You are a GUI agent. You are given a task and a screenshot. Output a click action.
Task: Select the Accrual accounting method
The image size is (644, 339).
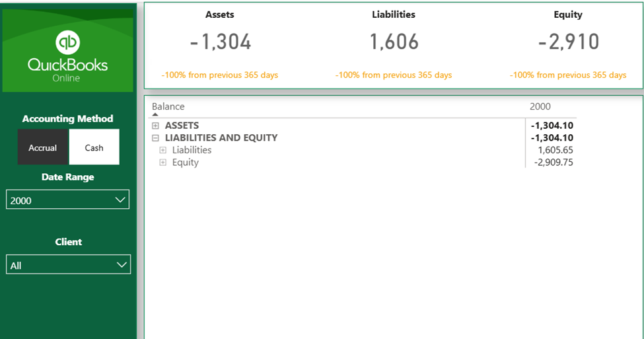pos(43,147)
